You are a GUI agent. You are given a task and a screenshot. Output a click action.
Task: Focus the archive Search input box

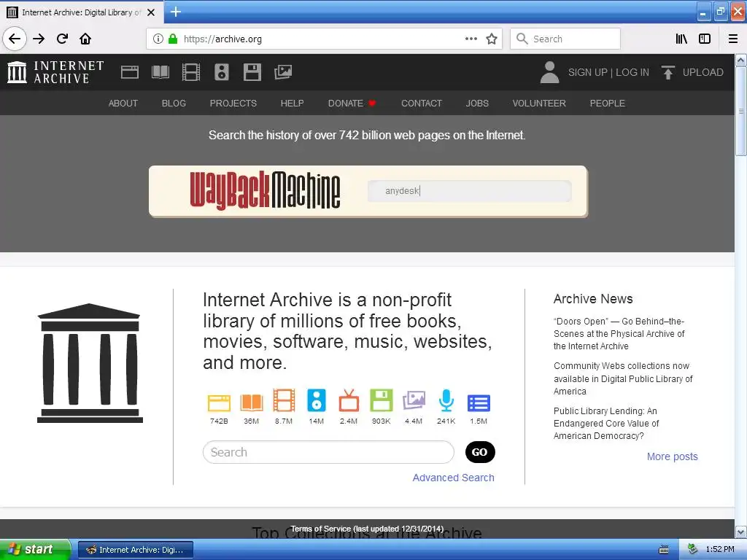tap(328, 452)
